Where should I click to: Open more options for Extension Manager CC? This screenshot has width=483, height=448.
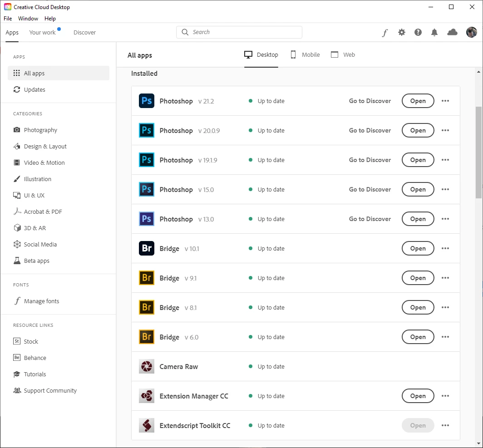click(x=445, y=396)
